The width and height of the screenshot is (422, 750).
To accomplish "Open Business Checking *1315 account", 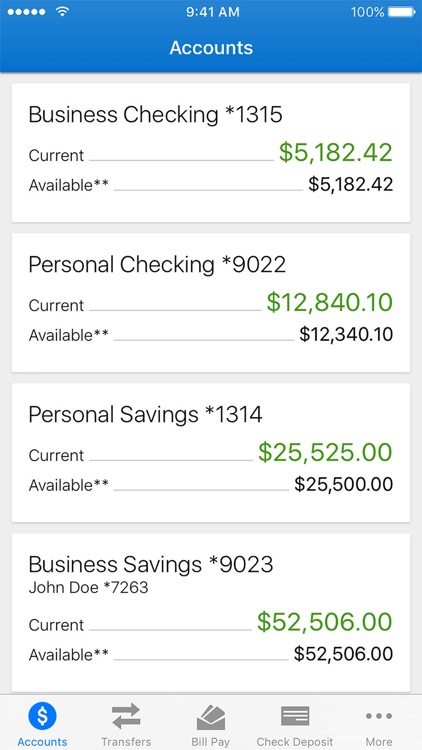I will [x=211, y=153].
